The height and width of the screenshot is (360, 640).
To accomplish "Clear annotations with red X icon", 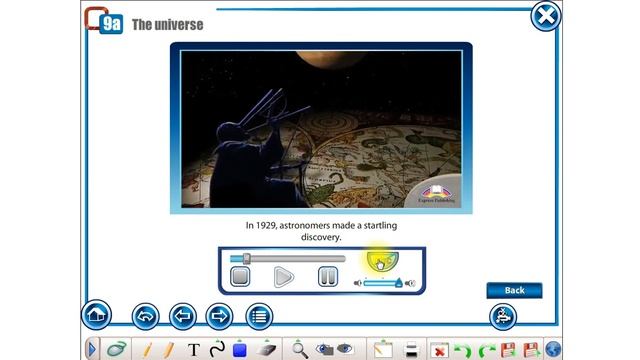I will [439, 350].
